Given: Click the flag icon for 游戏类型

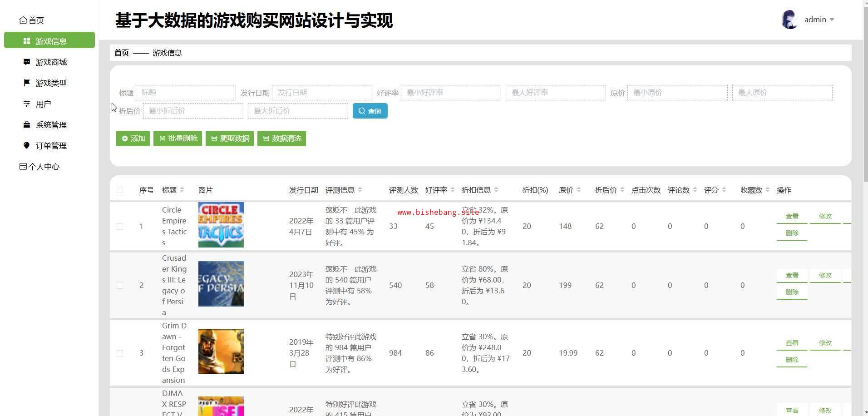Looking at the screenshot, I should tap(27, 83).
